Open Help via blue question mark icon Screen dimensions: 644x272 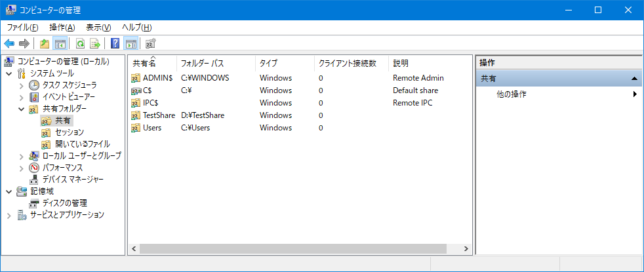(x=115, y=44)
